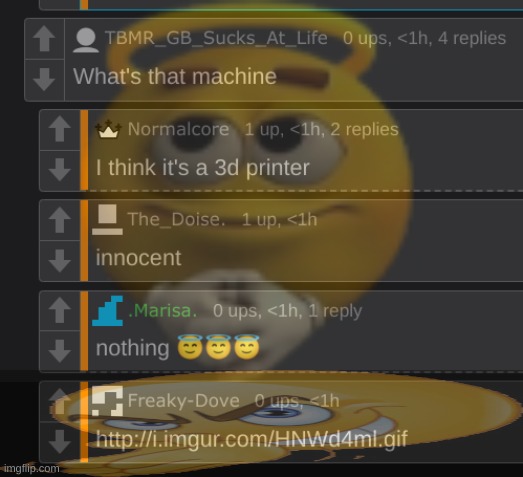Open Freaky-Dove's profile
Viewport: 523px width, 477px height.
tap(183, 400)
